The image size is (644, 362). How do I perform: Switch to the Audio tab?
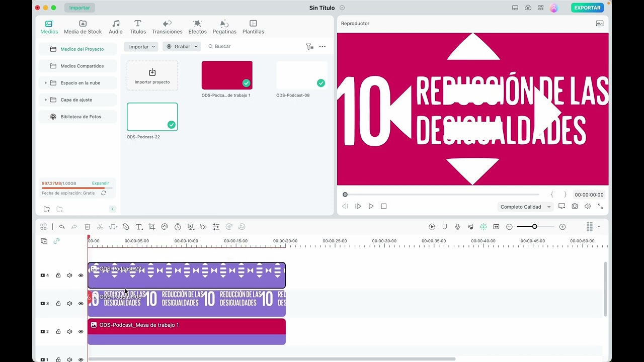[116, 27]
